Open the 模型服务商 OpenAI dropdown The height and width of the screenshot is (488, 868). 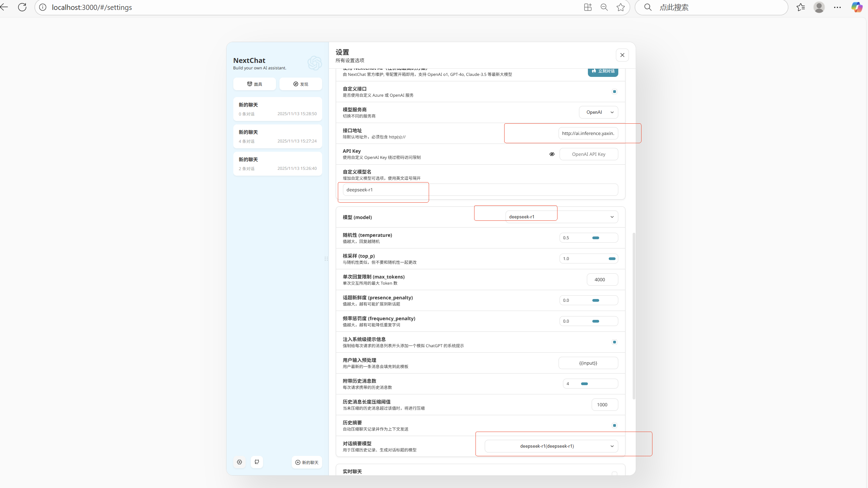point(598,112)
